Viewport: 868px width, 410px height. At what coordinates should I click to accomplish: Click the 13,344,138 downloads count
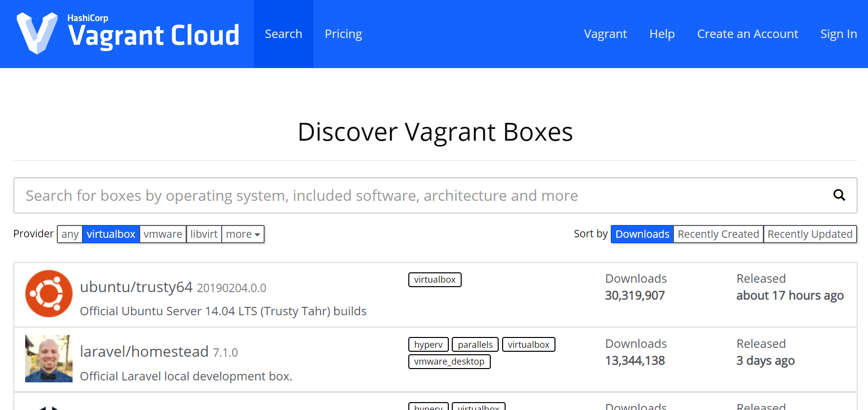(x=635, y=361)
